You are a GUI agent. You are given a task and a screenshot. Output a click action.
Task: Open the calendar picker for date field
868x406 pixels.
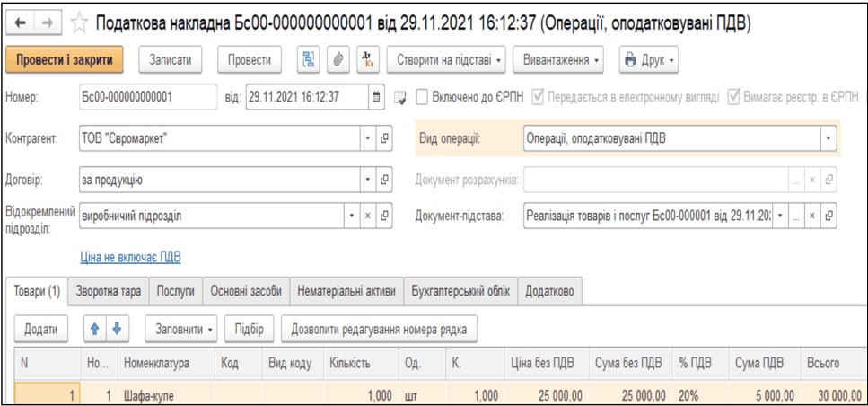(x=376, y=97)
